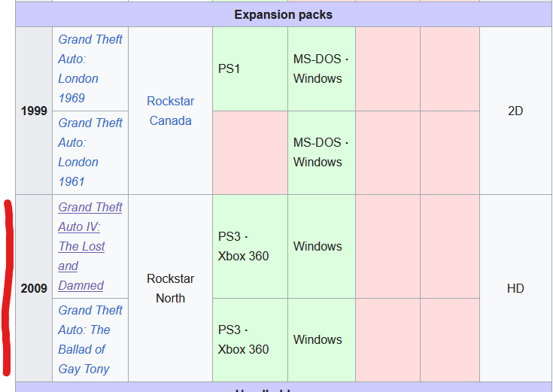Open Grand Theft Auto IV: The Lost and Damned
Image resolution: width=553 pixels, height=392 pixels.
coord(90,246)
